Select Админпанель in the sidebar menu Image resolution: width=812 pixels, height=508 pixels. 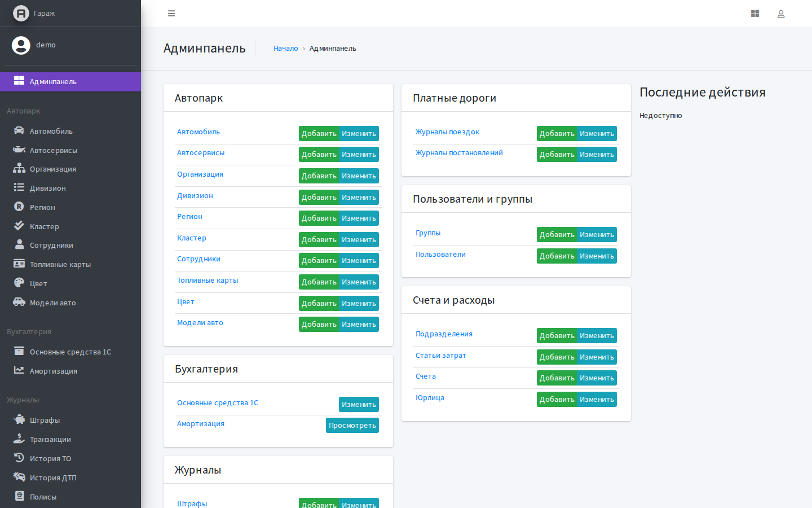tap(70, 82)
